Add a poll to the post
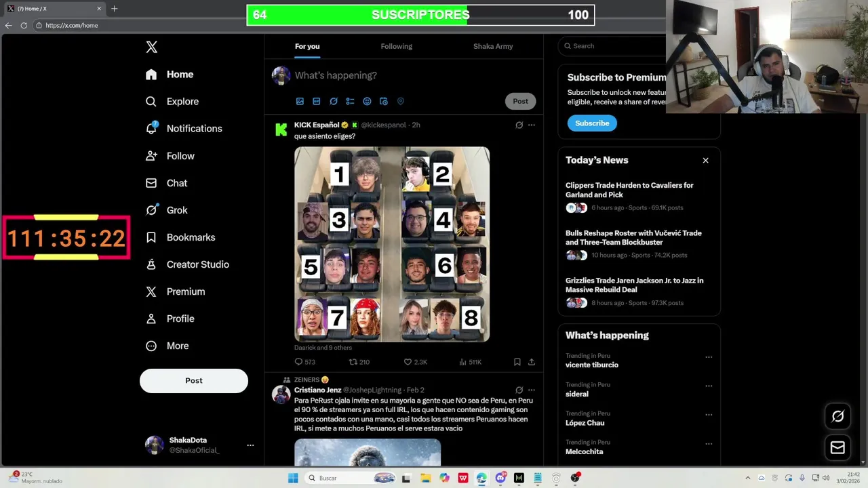 [350, 101]
